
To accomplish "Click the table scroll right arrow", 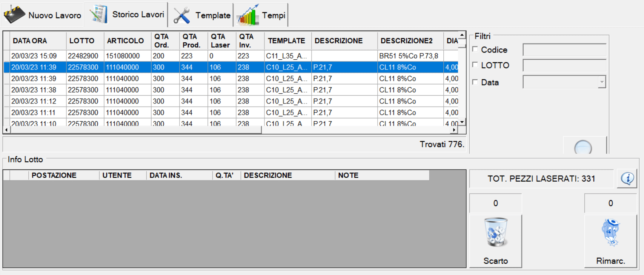I will (454, 130).
